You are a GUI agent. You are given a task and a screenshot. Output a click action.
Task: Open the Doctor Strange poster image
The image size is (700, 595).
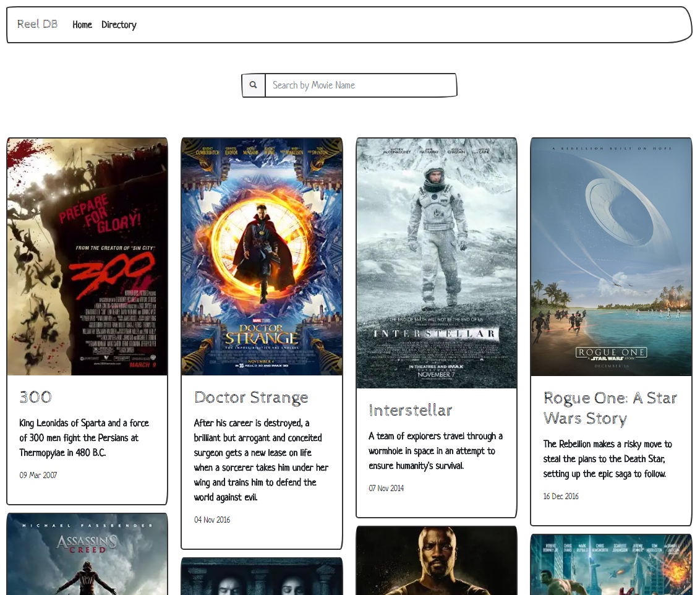262,257
